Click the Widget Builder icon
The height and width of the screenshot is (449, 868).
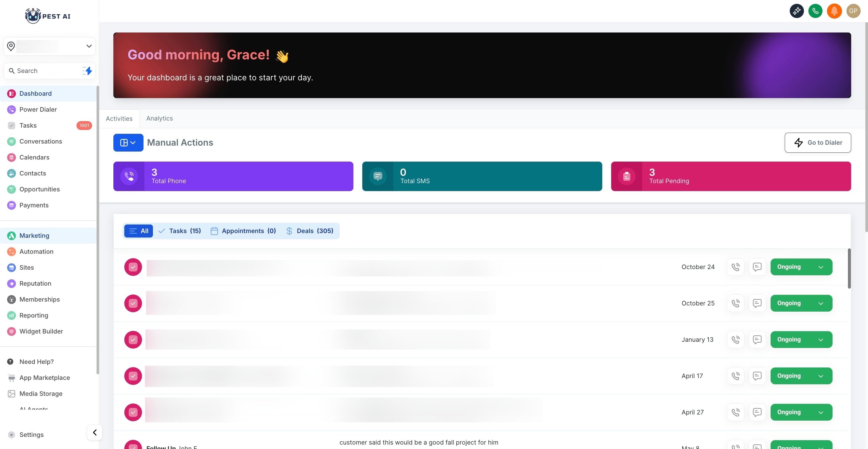[x=12, y=331]
